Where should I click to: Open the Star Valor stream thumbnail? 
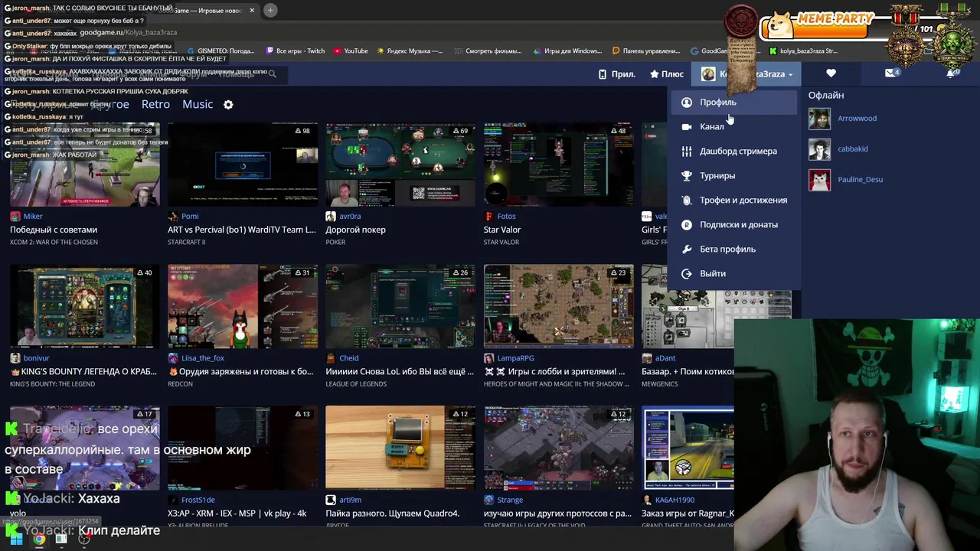(558, 165)
